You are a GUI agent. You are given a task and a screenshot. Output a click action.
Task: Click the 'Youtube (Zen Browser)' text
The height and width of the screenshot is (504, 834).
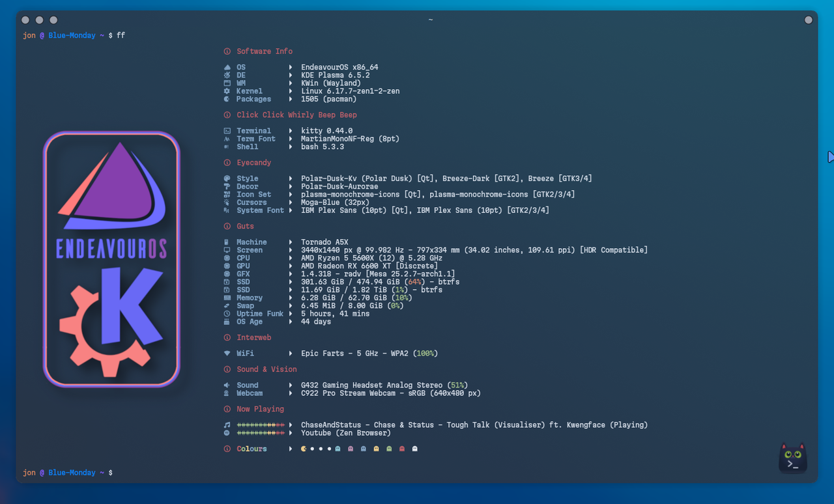(x=346, y=433)
